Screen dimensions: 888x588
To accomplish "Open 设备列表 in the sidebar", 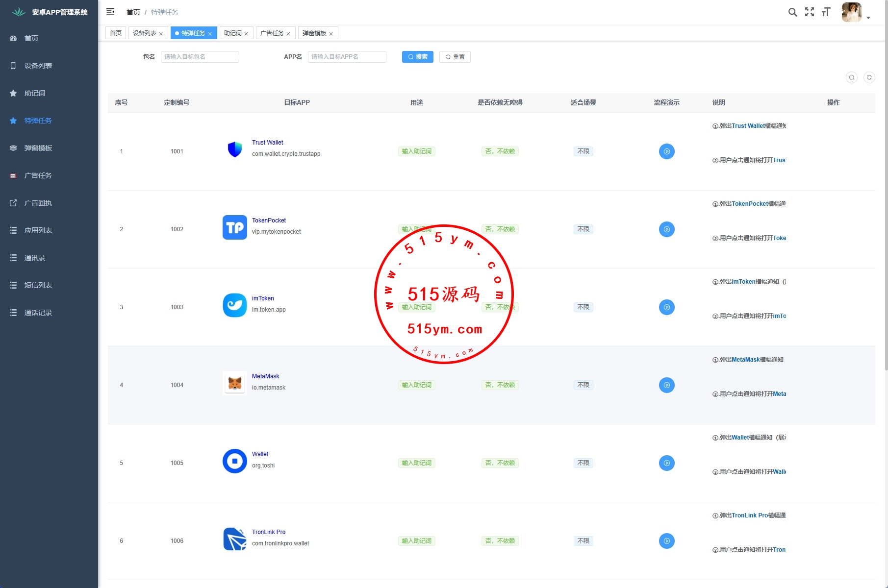I will tap(49, 66).
